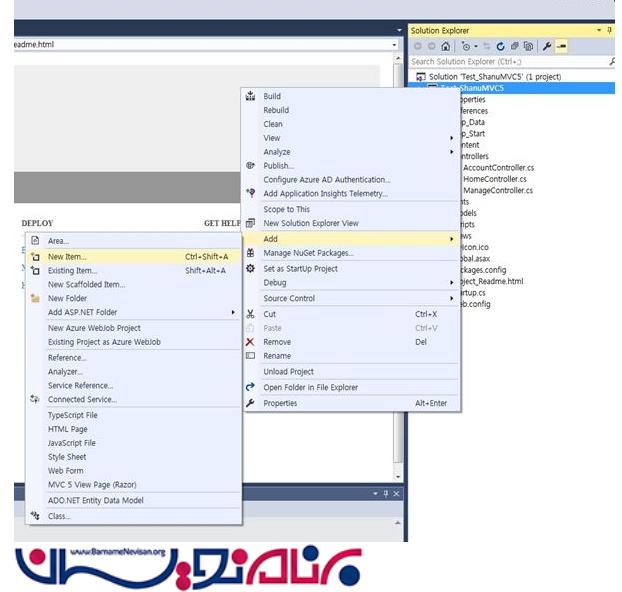622x592 pixels.
Task: Click Solution Explorer Back arrow icon
Action: pos(418,46)
